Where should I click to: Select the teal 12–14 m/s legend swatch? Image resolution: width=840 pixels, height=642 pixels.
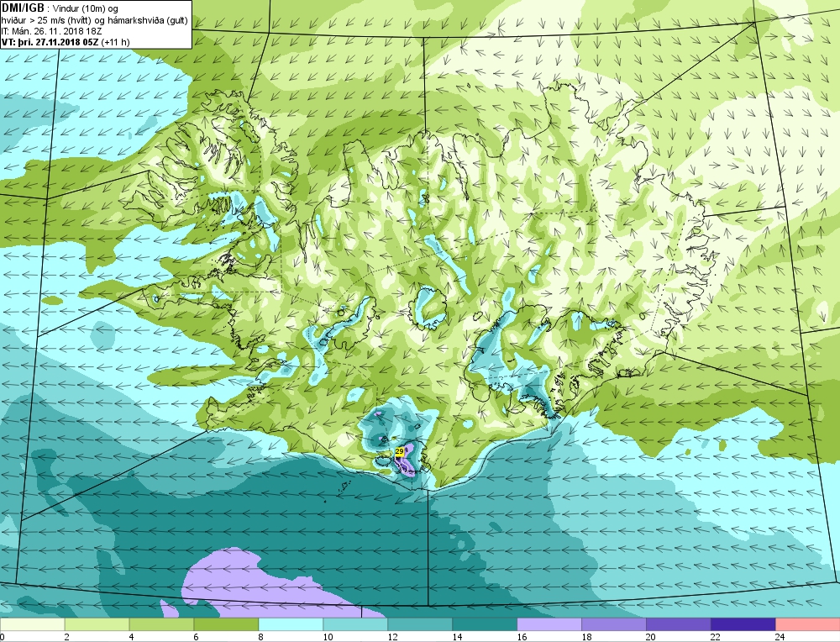(x=420, y=624)
